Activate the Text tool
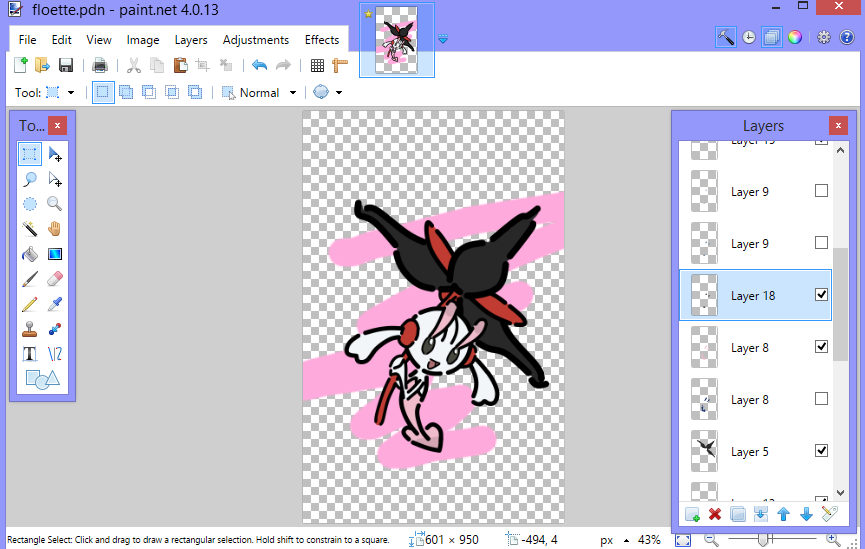 point(30,353)
